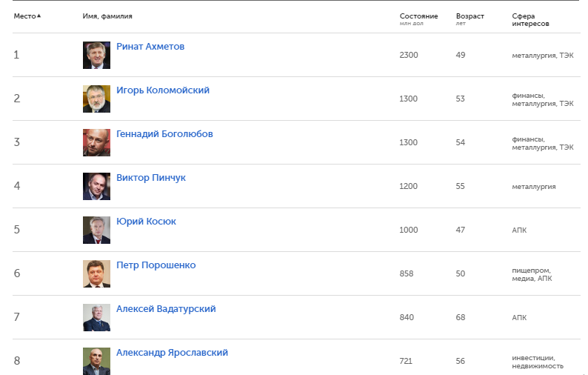Click the sort arrow next to Место
The width and height of the screenshot is (588, 375).
tap(39, 16)
